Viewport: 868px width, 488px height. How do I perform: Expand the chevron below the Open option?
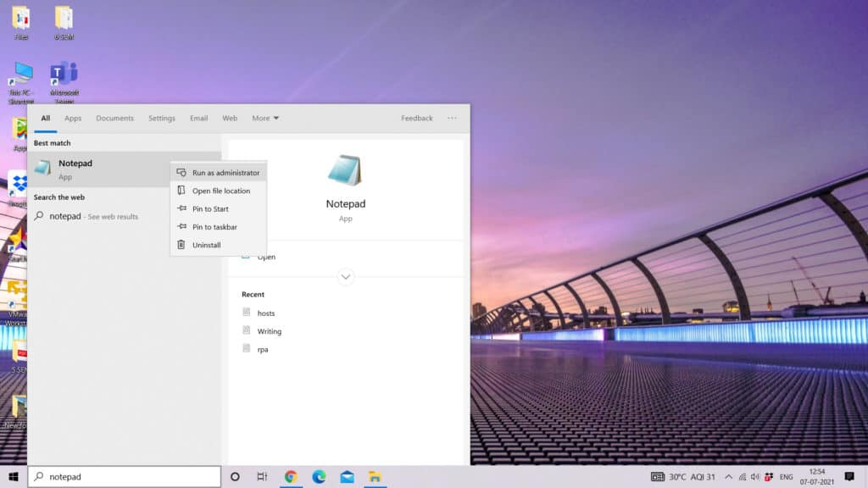tap(345, 277)
